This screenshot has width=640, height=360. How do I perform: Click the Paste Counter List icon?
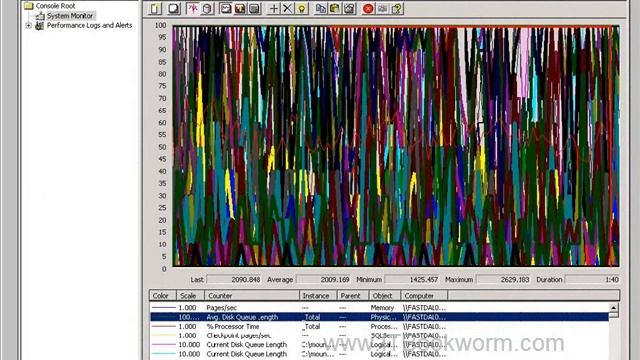(x=335, y=9)
